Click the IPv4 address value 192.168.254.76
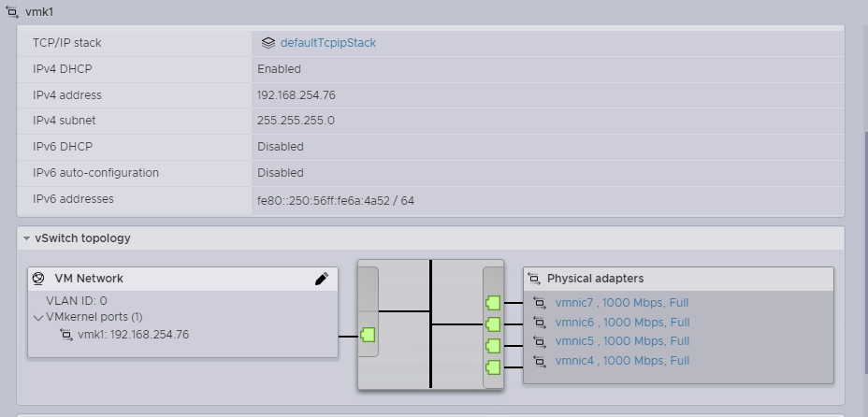The height and width of the screenshot is (417, 868). click(297, 95)
